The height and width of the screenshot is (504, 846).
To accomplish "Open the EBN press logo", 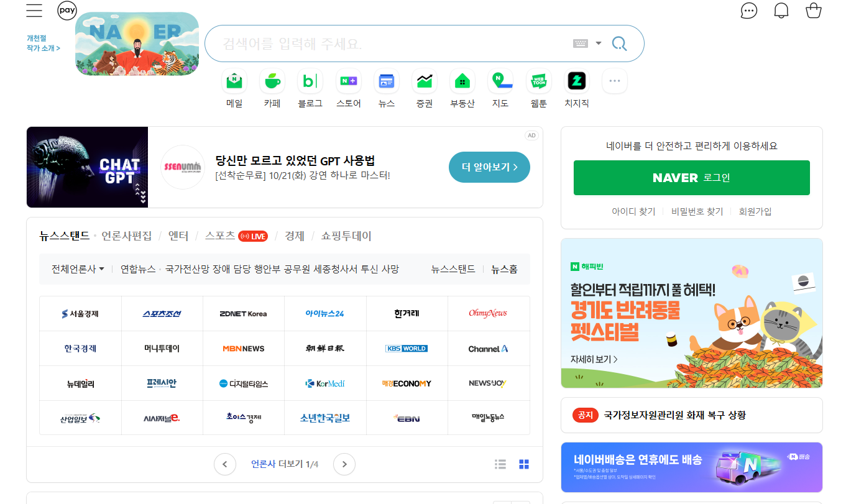I will coord(407,418).
